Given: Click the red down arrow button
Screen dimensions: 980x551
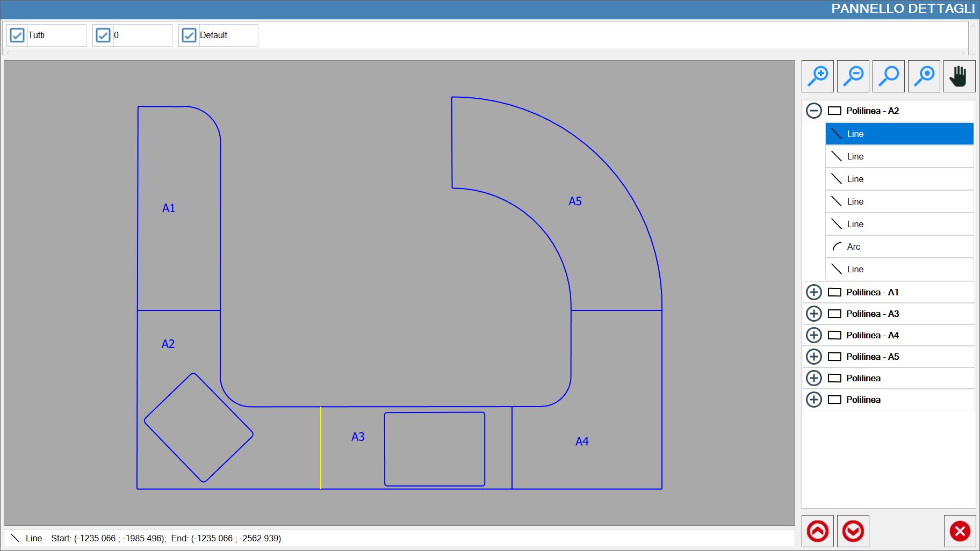Looking at the screenshot, I should click(x=853, y=532).
